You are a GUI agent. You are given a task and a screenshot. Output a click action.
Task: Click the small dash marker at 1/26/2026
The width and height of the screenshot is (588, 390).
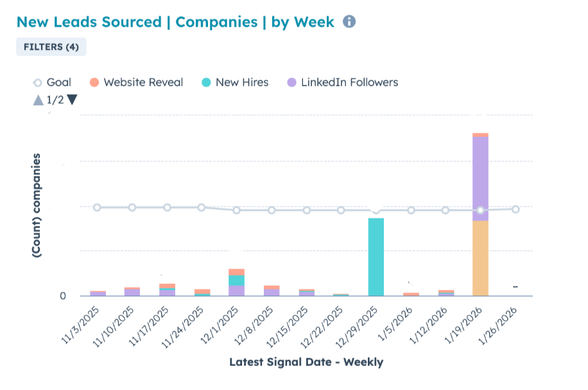pyautogui.click(x=515, y=287)
